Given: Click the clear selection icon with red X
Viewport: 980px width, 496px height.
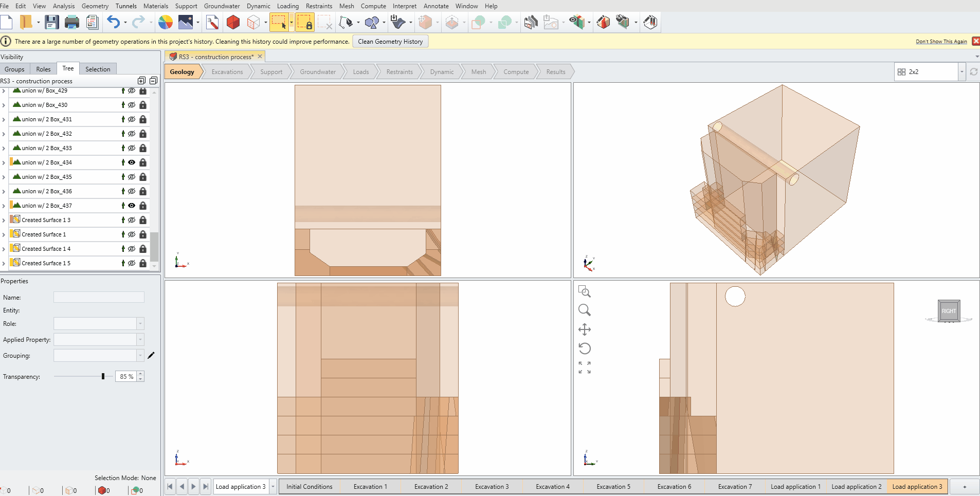Looking at the screenshot, I should point(324,22).
